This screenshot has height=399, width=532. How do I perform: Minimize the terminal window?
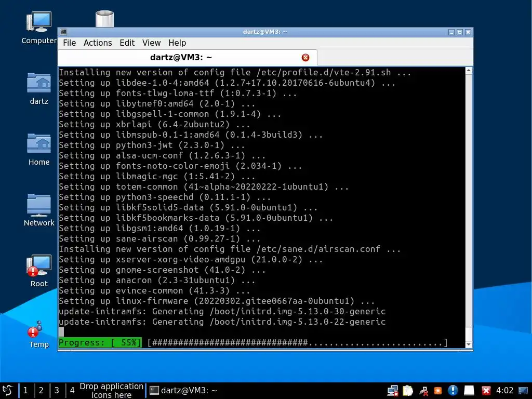[451, 32]
